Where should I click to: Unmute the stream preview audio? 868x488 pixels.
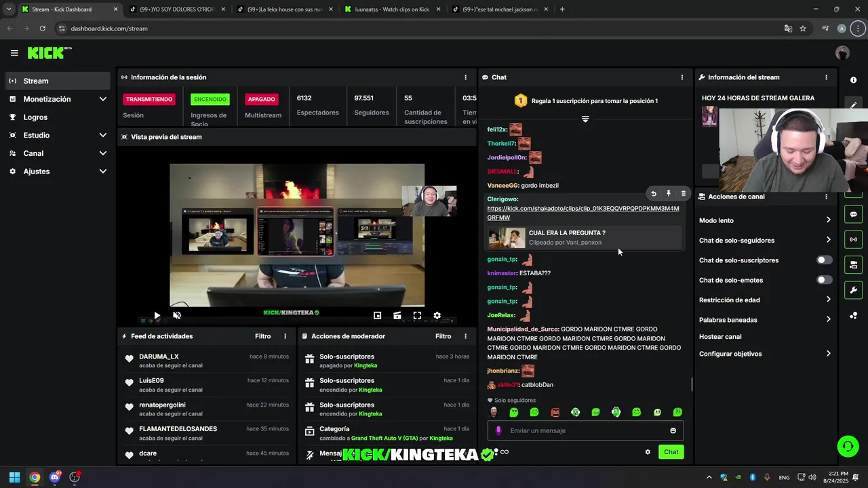pos(177,315)
